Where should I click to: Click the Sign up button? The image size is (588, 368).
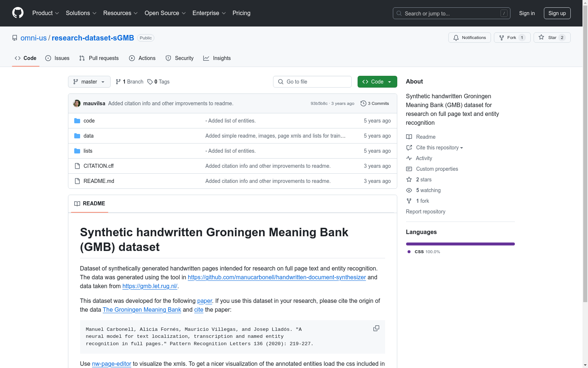click(557, 13)
